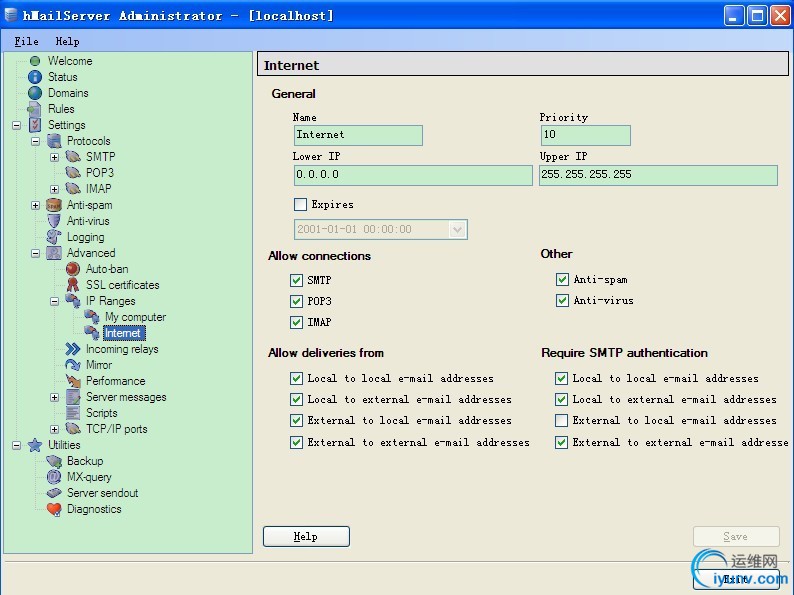Image resolution: width=794 pixels, height=595 pixels.
Task: Click the Protocols icon
Action: pyautogui.click(x=54, y=141)
